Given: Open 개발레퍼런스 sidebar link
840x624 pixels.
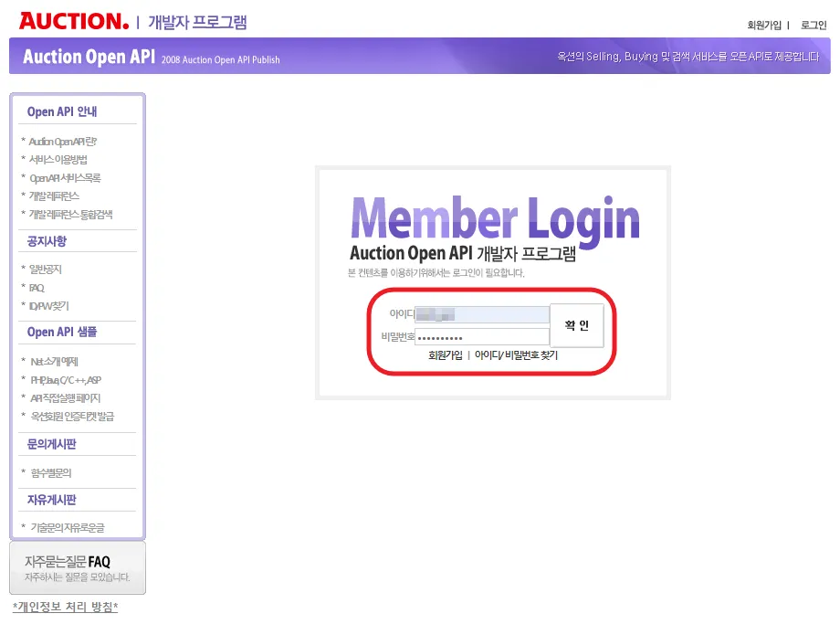Looking at the screenshot, I should coord(54,196).
